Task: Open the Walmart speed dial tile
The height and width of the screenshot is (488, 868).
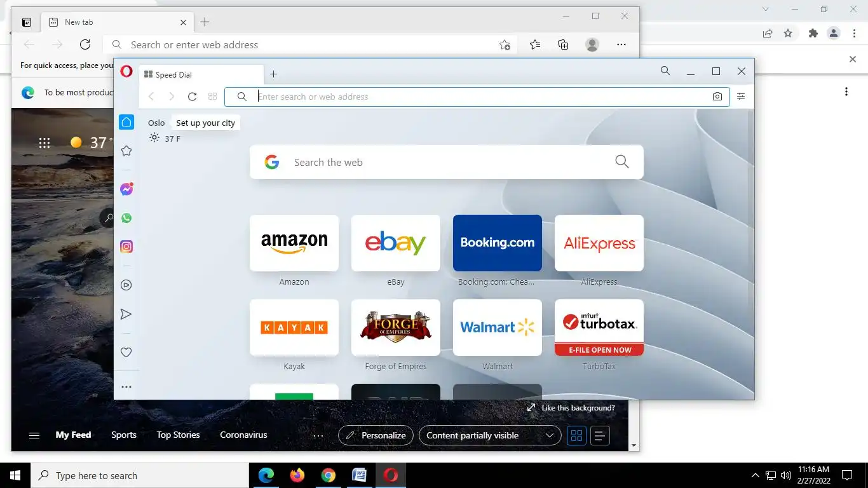Action: [498, 327]
